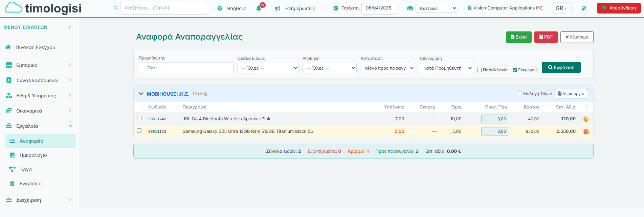Click the Εμπορικό sidebar icon
This screenshot has width=644, height=217.
click(x=9, y=65)
